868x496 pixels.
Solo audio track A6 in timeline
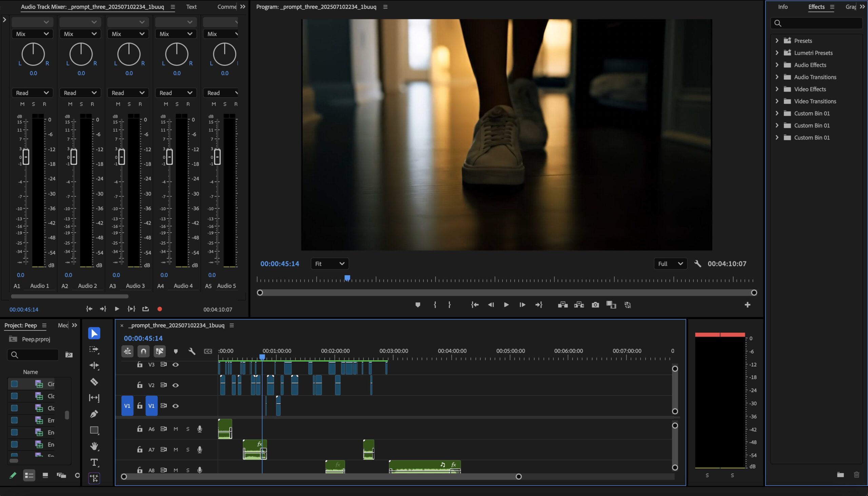188,429
